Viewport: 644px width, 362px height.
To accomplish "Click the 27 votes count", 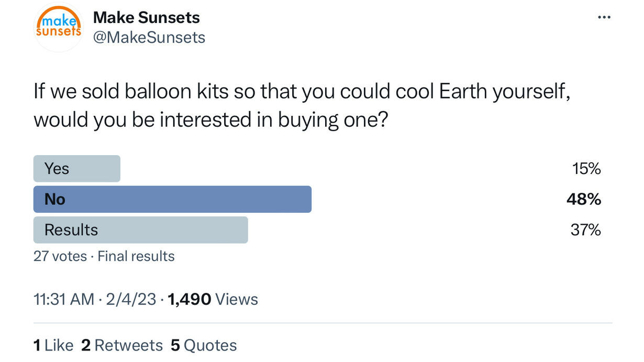I will (x=60, y=256).
